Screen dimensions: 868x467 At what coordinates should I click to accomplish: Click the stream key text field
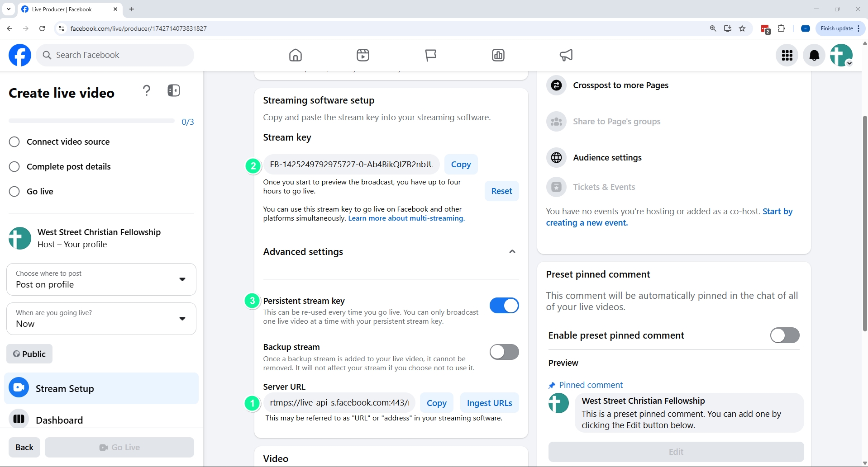[351, 165]
